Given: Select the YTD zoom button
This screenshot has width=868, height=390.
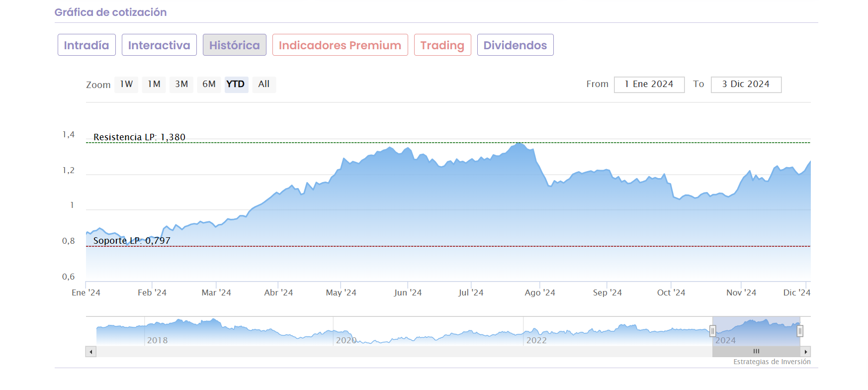Looking at the screenshot, I should [236, 85].
